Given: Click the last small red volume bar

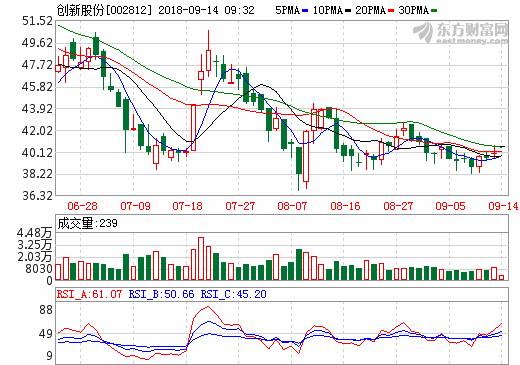Looking at the screenshot, I should 501,277.
